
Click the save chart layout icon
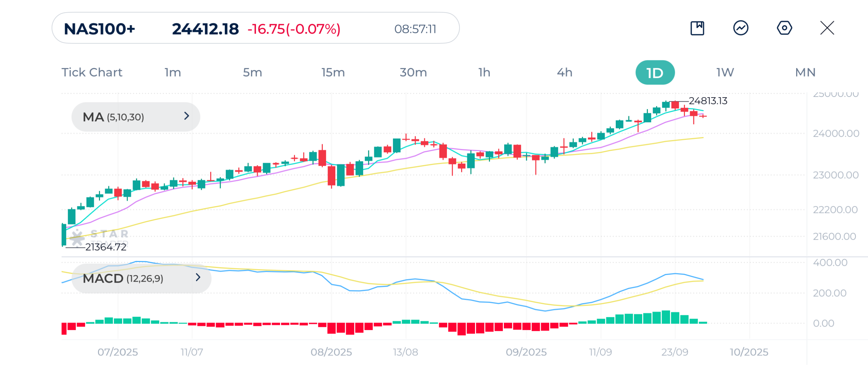[x=697, y=28]
